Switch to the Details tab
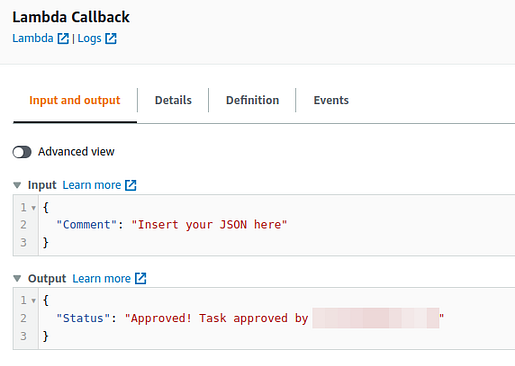The image size is (515, 366). click(x=173, y=100)
